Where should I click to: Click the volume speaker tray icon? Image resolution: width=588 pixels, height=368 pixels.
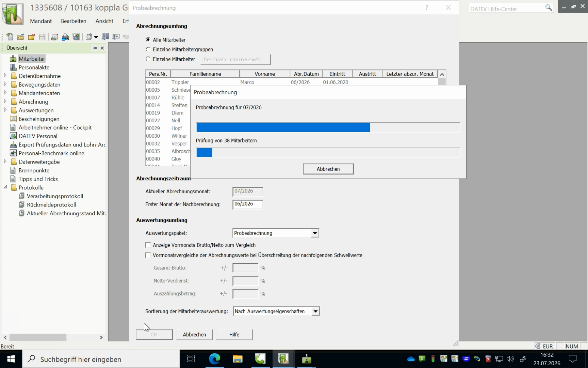coord(510,359)
